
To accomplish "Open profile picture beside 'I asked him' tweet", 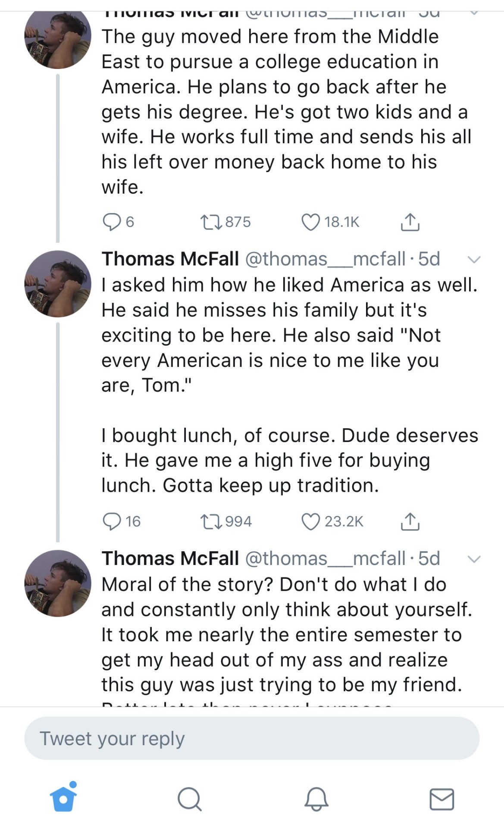I will click(58, 284).
